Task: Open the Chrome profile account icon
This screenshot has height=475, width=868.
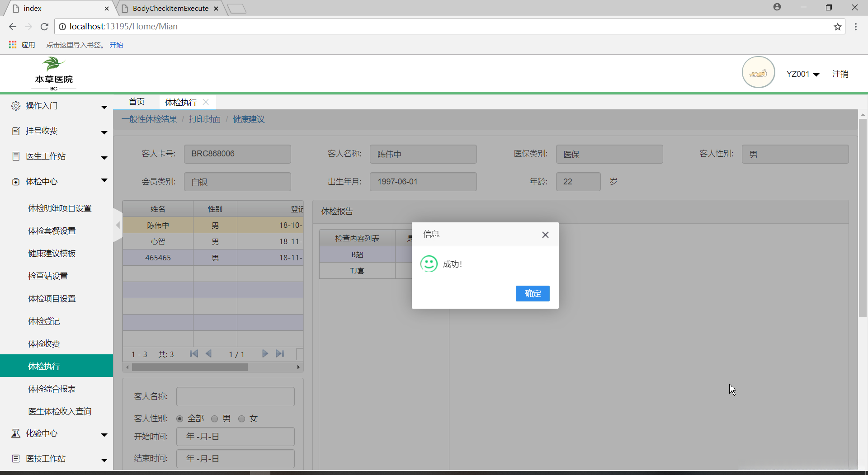Action: point(777,7)
